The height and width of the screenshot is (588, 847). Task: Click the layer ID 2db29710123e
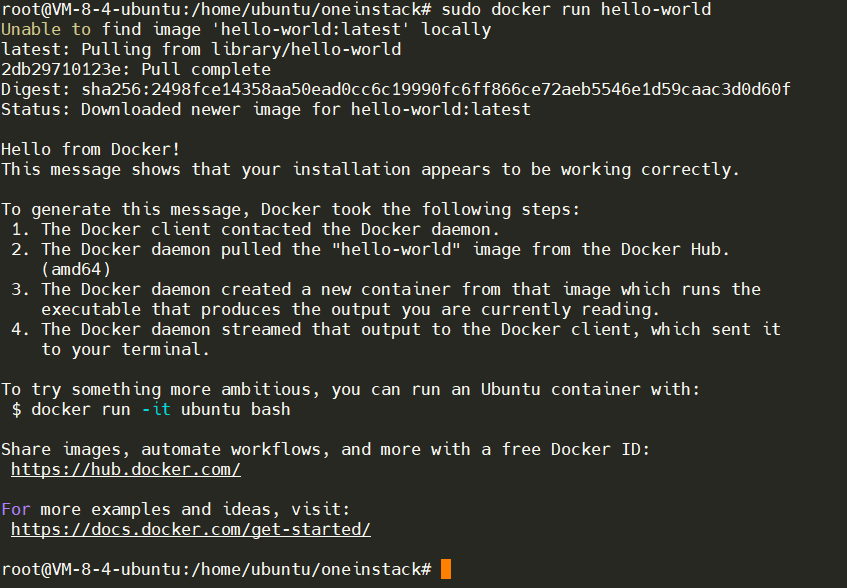click(x=65, y=69)
